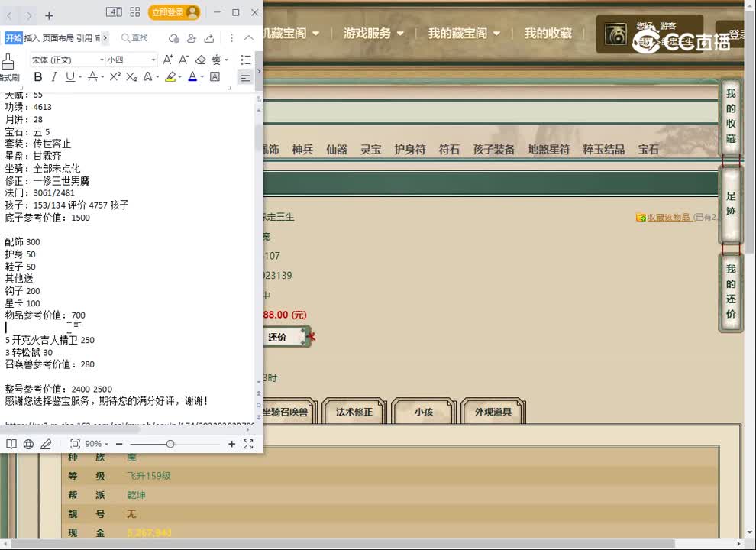The image size is (756, 550).
Task: Click the 还价 bargain button
Action: pyautogui.click(x=278, y=337)
